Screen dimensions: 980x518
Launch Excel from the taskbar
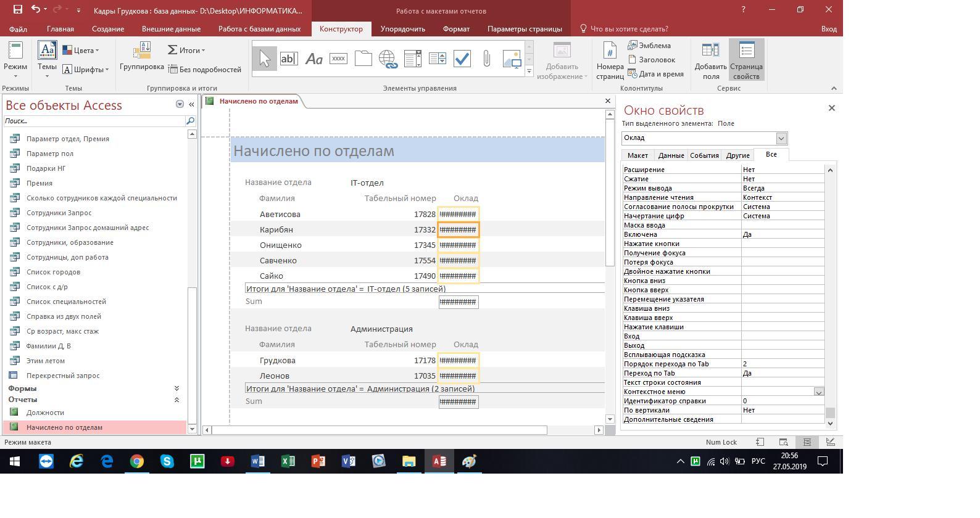tap(288, 461)
